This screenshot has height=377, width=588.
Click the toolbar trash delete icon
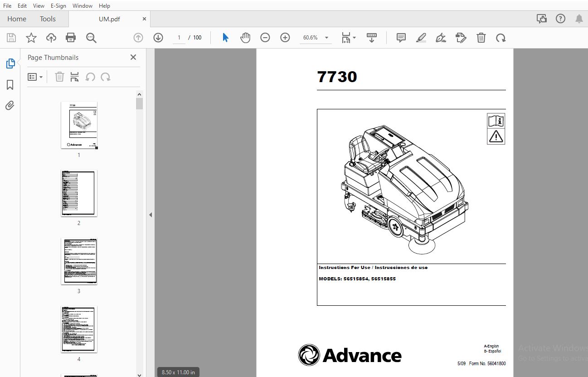(x=481, y=38)
